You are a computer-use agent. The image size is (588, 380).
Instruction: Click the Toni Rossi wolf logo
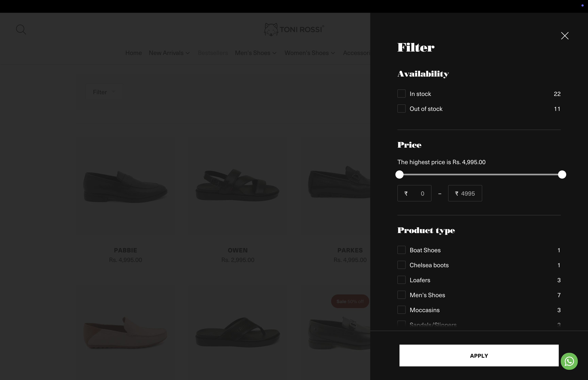(x=294, y=30)
